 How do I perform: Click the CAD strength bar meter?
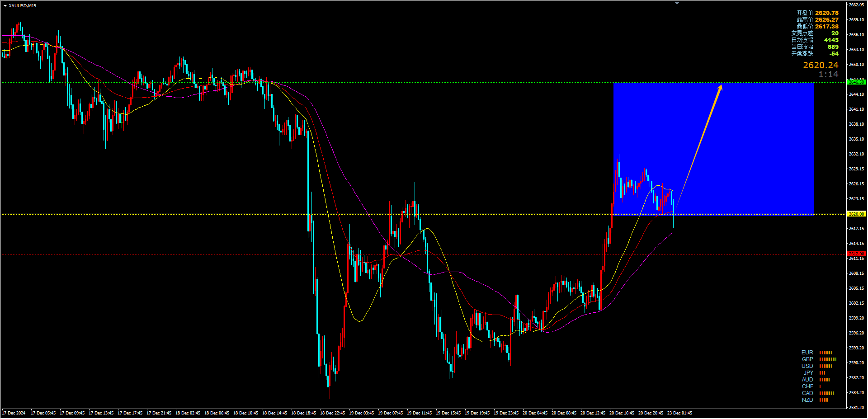[x=827, y=393]
